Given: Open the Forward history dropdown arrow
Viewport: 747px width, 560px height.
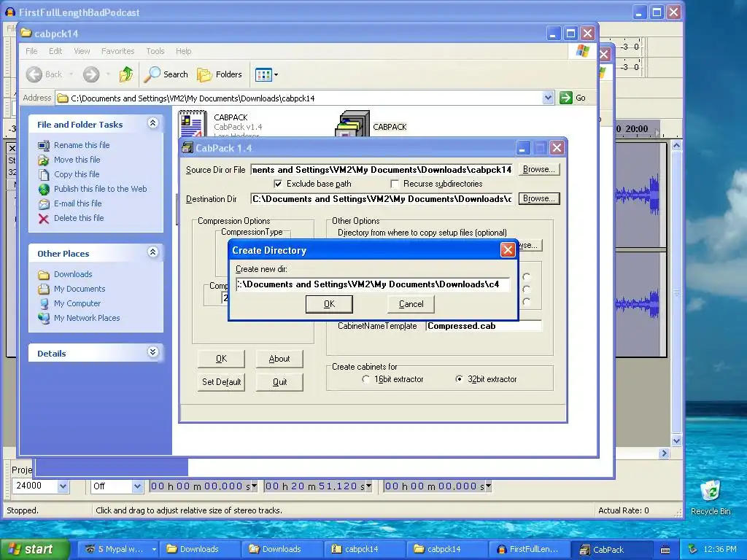Looking at the screenshot, I should pyautogui.click(x=108, y=74).
